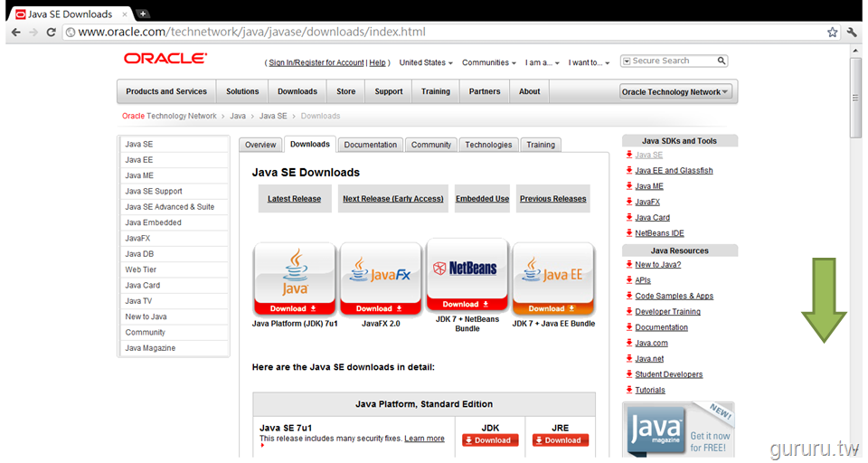Click Java EE and Glassfish link
The image size is (868, 463).
[674, 171]
